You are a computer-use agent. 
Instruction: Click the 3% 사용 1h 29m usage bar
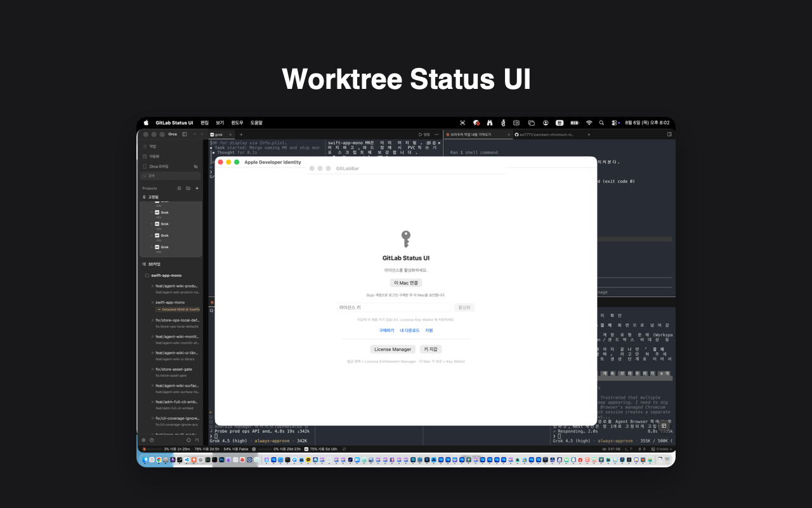tap(166, 449)
